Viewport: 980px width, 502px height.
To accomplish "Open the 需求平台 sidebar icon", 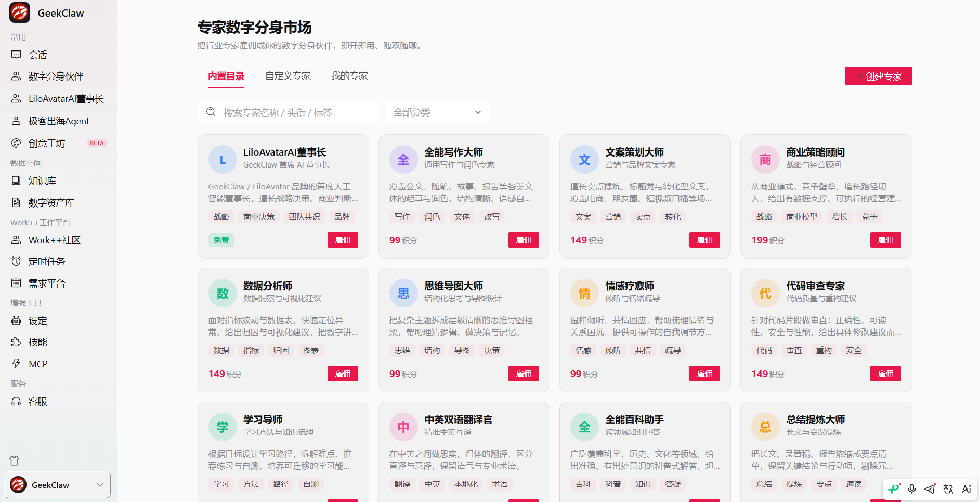I will [16, 283].
